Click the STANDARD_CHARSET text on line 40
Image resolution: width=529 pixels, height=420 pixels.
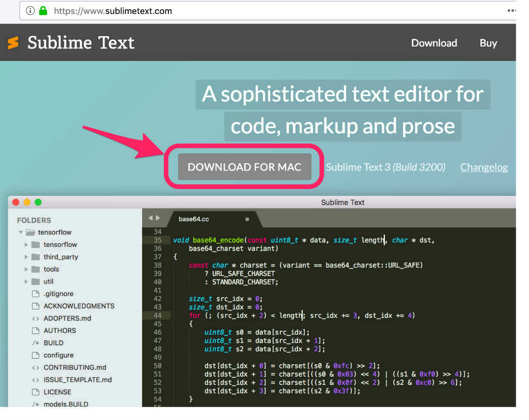click(244, 282)
